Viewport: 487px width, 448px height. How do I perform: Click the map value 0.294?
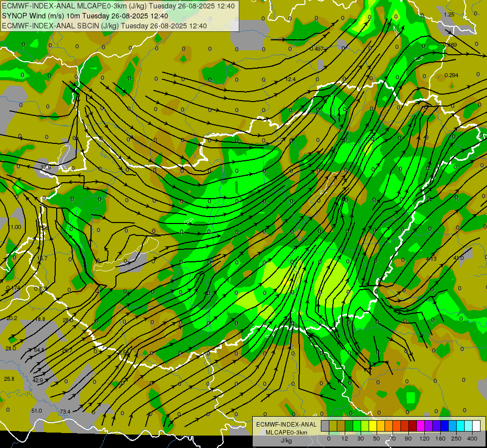(452, 75)
